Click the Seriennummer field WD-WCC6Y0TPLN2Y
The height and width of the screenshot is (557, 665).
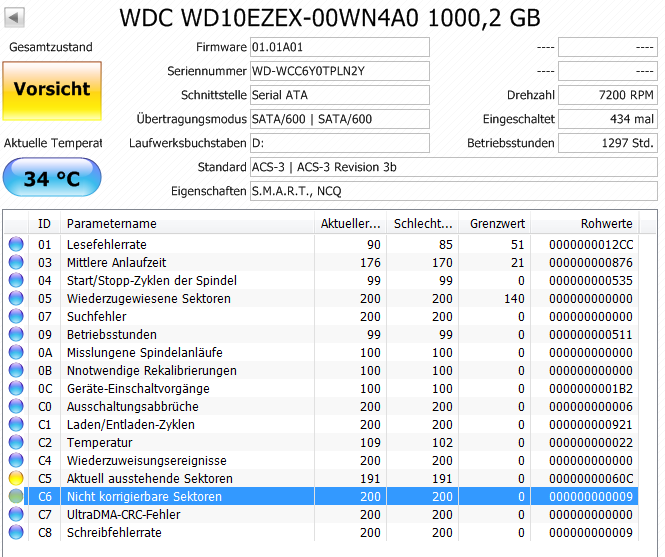point(340,71)
